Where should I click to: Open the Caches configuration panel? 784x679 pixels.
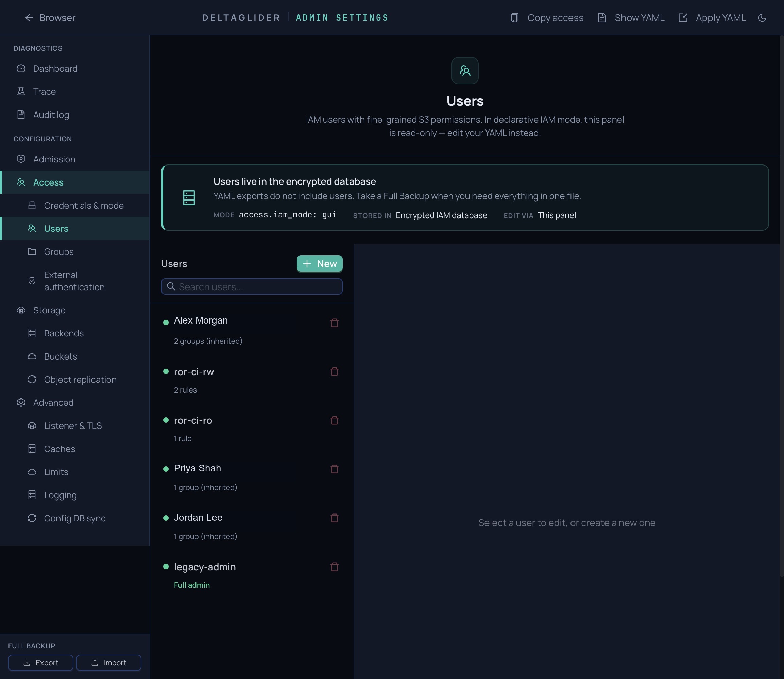59,449
